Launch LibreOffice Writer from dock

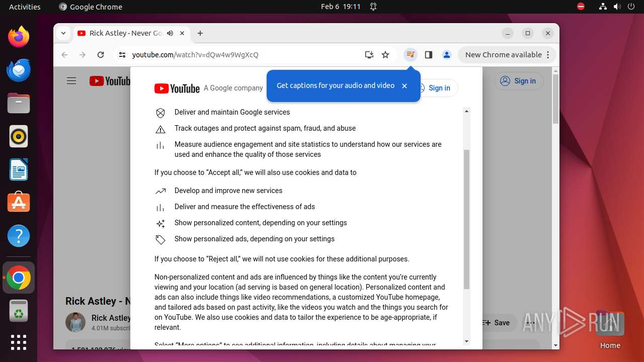coord(19,169)
